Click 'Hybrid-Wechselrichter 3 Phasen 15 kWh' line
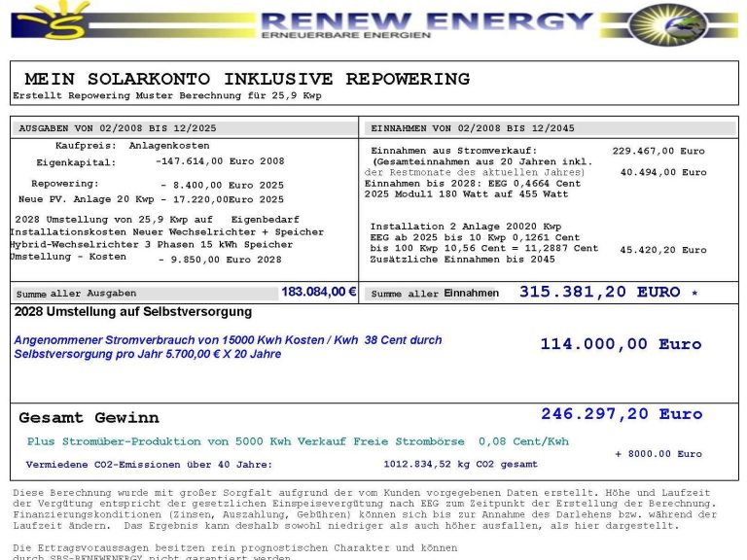 [x=152, y=244]
